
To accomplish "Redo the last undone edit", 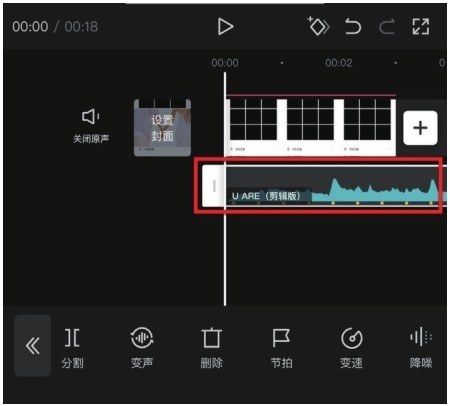I will 387,26.
